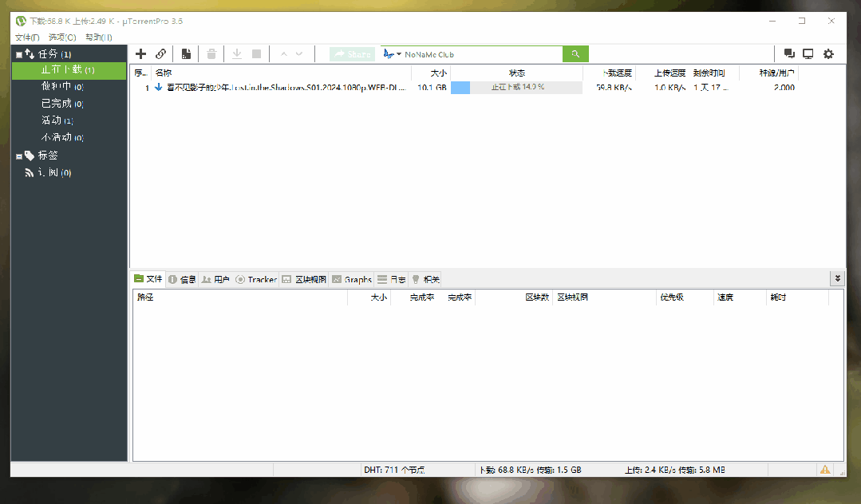This screenshot has width=861, height=504.
Task: Move torrent up in the queue
Action: (x=284, y=53)
